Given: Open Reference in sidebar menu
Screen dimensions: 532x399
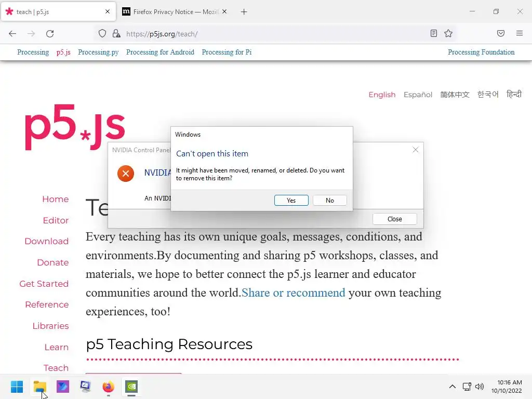Looking at the screenshot, I should click(x=47, y=304).
